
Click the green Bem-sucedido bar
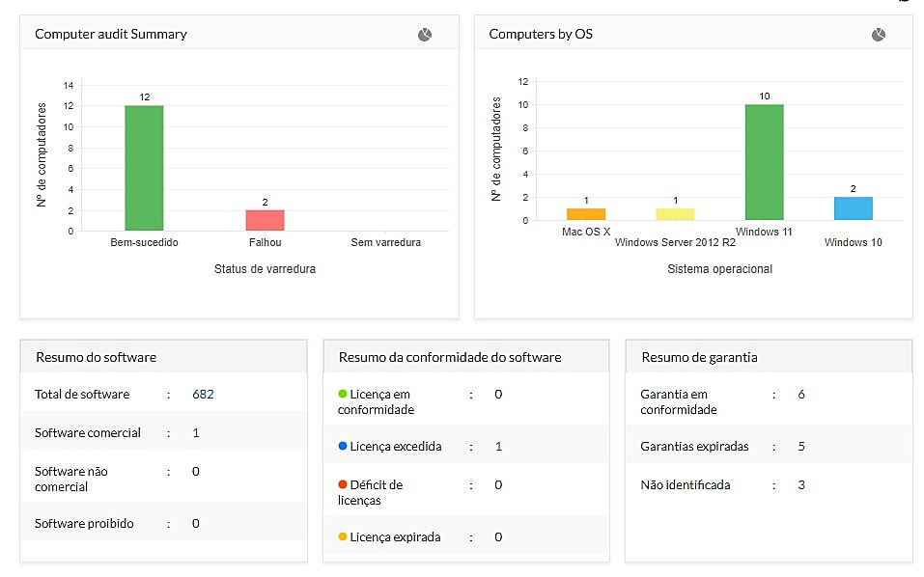pyautogui.click(x=144, y=168)
